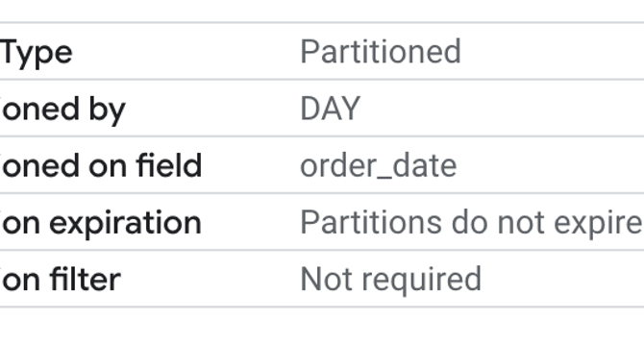Click the divider between Type and "oned by" rows
The height and width of the screenshot is (346, 644).
click(x=322, y=79)
